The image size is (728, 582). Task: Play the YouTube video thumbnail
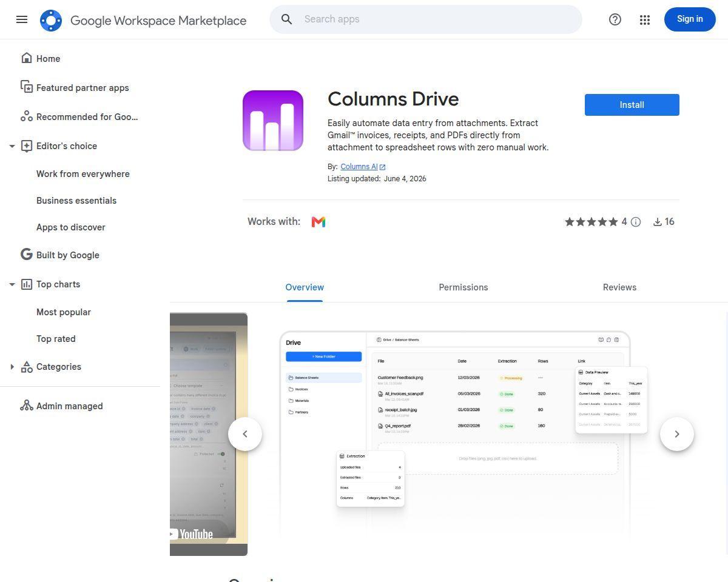(209, 434)
